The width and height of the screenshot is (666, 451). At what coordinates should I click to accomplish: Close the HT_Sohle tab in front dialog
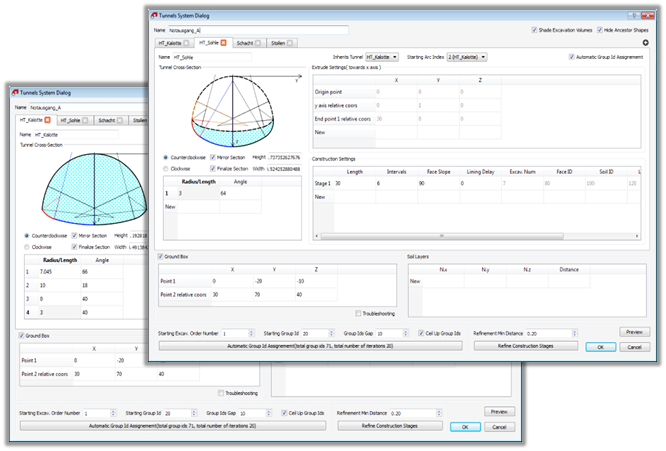225,43
